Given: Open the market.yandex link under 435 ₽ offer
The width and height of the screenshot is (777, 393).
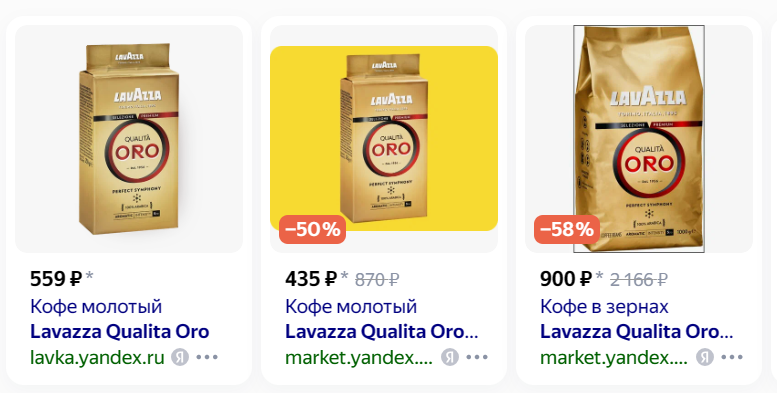Looking at the screenshot, I should (x=359, y=357).
